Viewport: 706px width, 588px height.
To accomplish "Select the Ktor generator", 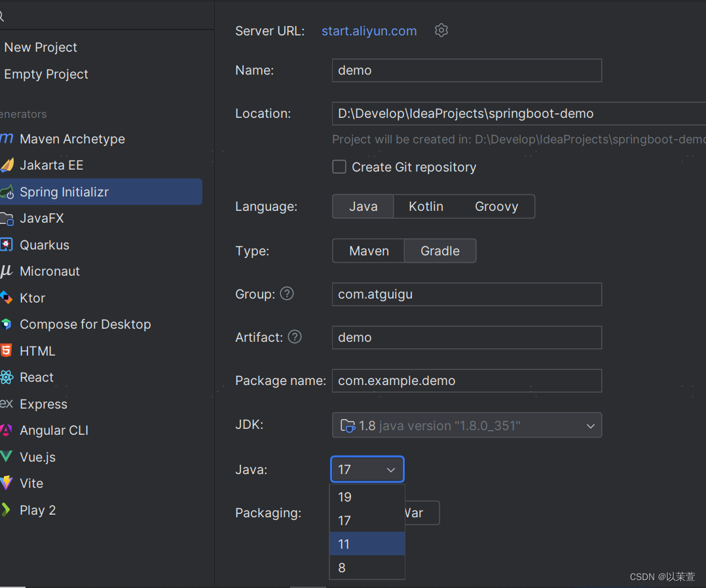I will click(32, 298).
